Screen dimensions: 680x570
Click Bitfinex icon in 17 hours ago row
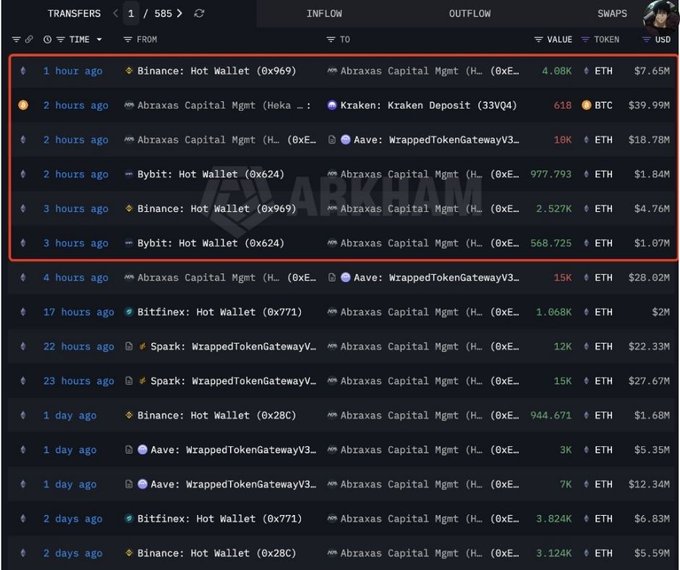click(x=129, y=312)
